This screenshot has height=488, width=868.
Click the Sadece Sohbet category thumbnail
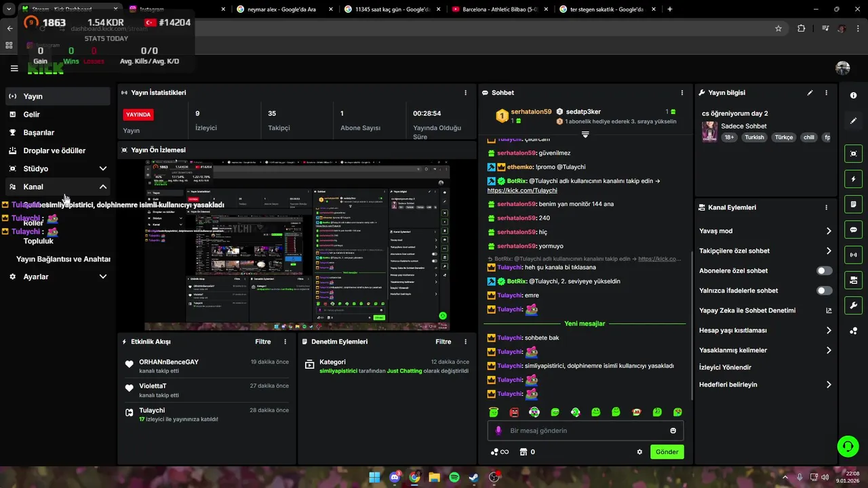point(709,131)
